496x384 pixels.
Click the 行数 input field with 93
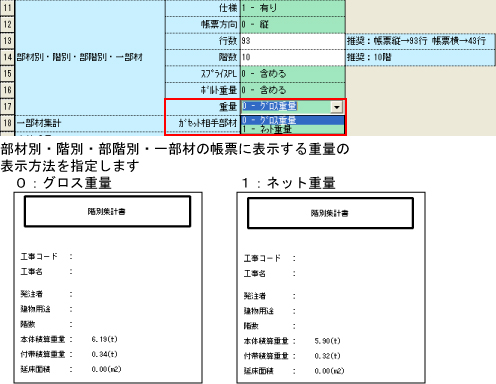(x=292, y=41)
